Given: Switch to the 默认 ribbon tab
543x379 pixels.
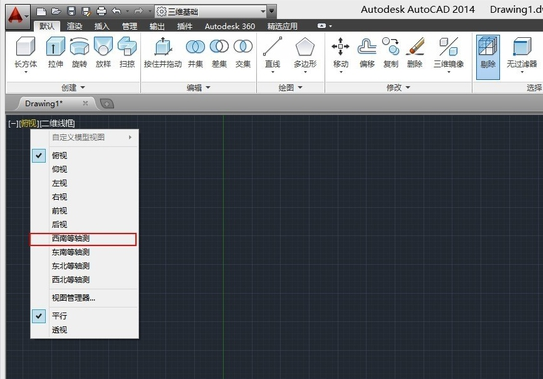Looking at the screenshot, I should point(47,26).
